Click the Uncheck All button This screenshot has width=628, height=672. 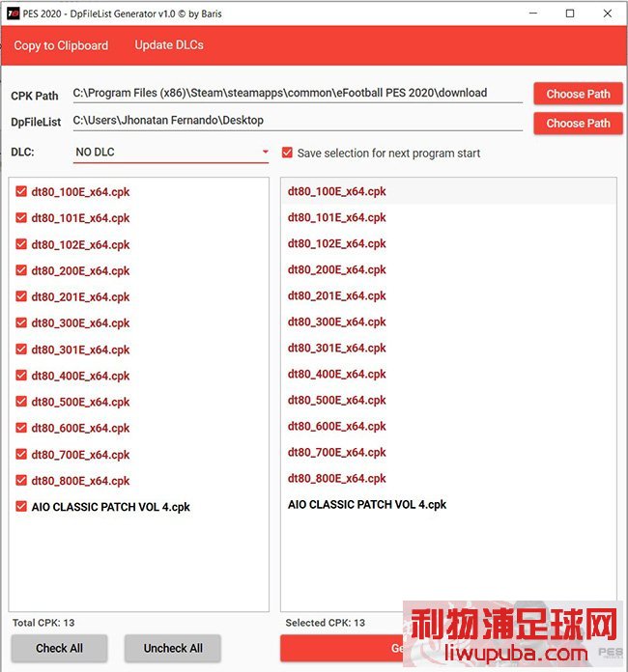(173, 648)
